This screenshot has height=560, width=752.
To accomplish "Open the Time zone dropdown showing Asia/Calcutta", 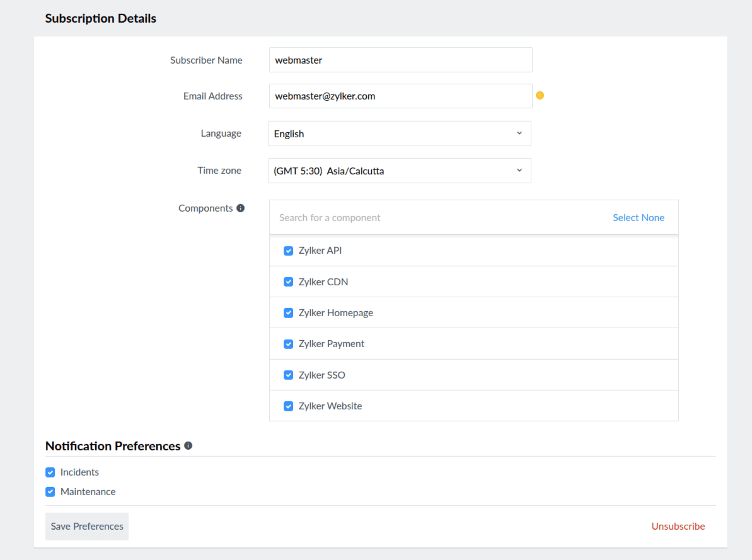I will (400, 171).
